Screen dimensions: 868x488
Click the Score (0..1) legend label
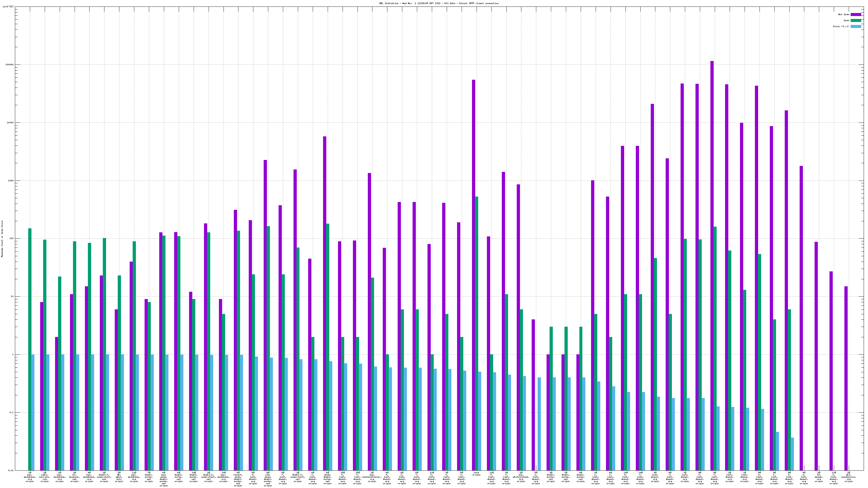(x=841, y=26)
